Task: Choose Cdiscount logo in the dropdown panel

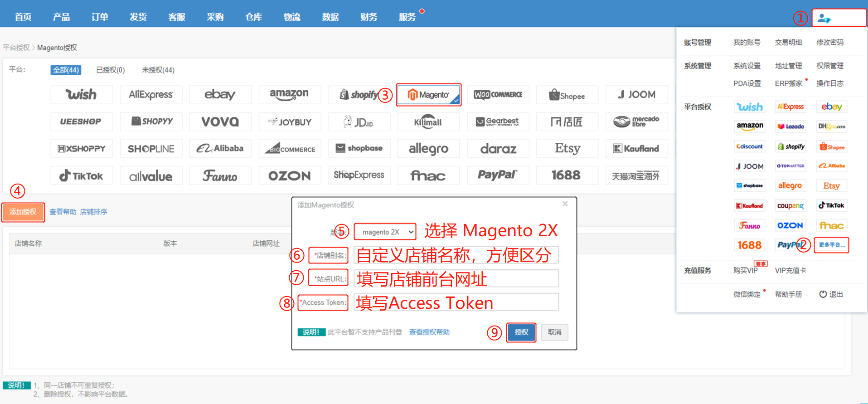Action: pyautogui.click(x=750, y=146)
